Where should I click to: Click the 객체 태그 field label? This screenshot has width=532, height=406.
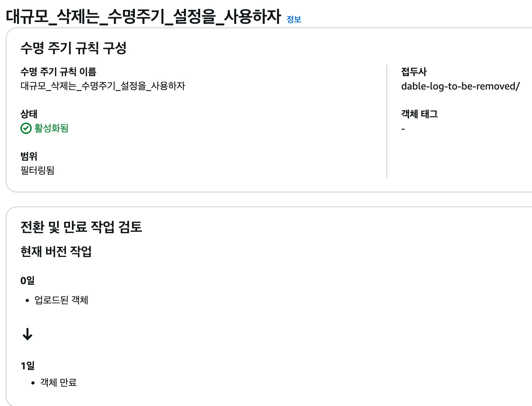click(x=420, y=114)
